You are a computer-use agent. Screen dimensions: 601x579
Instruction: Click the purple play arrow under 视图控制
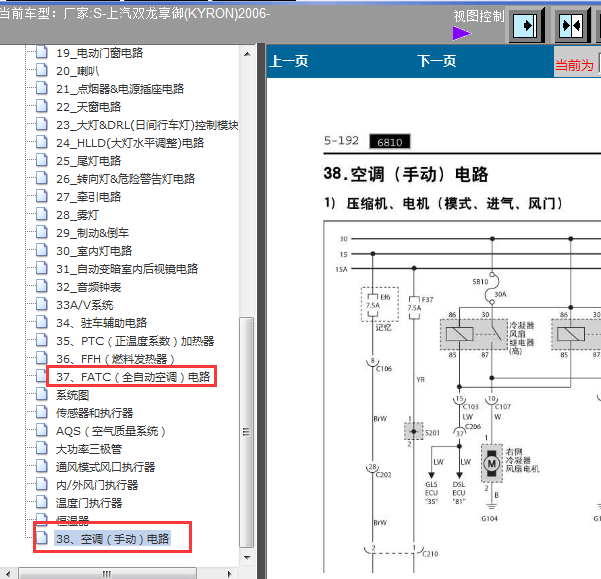(x=461, y=33)
